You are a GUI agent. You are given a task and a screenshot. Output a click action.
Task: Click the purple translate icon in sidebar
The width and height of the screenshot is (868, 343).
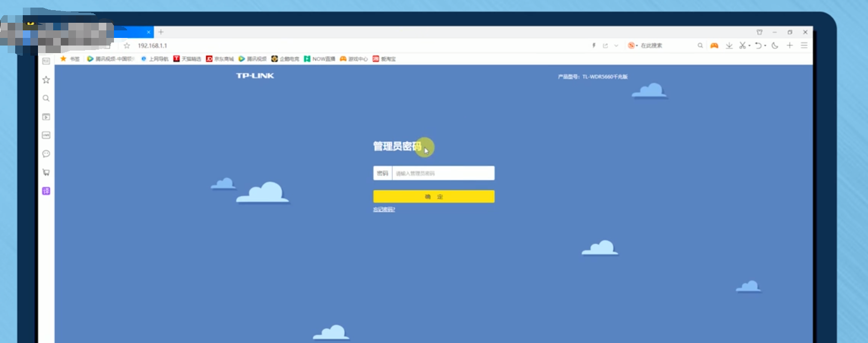click(46, 191)
